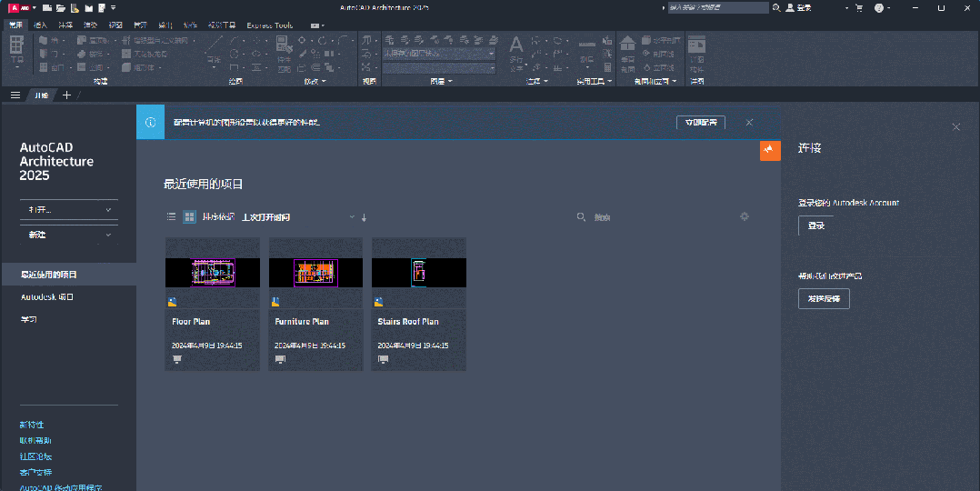Click the 立即配置 button in the banner
Image resolution: width=980 pixels, height=491 pixels.
pos(701,122)
